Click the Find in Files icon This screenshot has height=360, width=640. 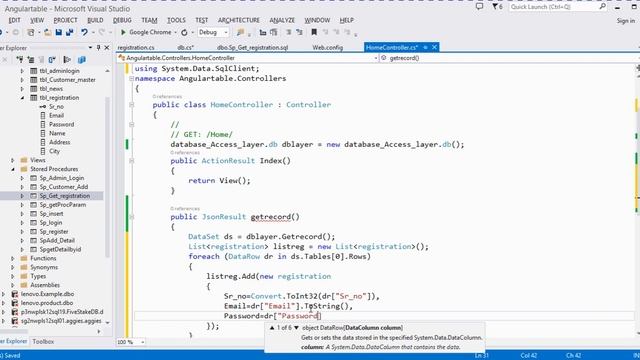click(240, 32)
